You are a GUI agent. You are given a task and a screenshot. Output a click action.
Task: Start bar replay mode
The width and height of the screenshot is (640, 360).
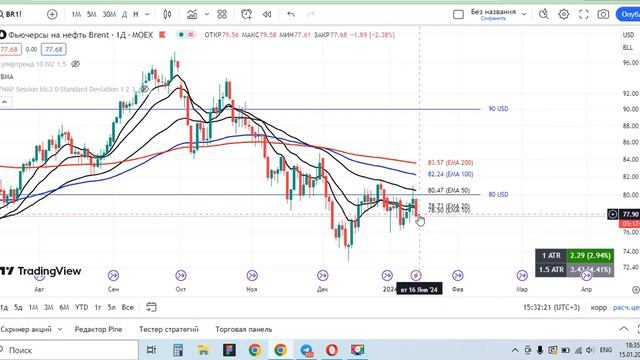pyautogui.click(x=267, y=14)
